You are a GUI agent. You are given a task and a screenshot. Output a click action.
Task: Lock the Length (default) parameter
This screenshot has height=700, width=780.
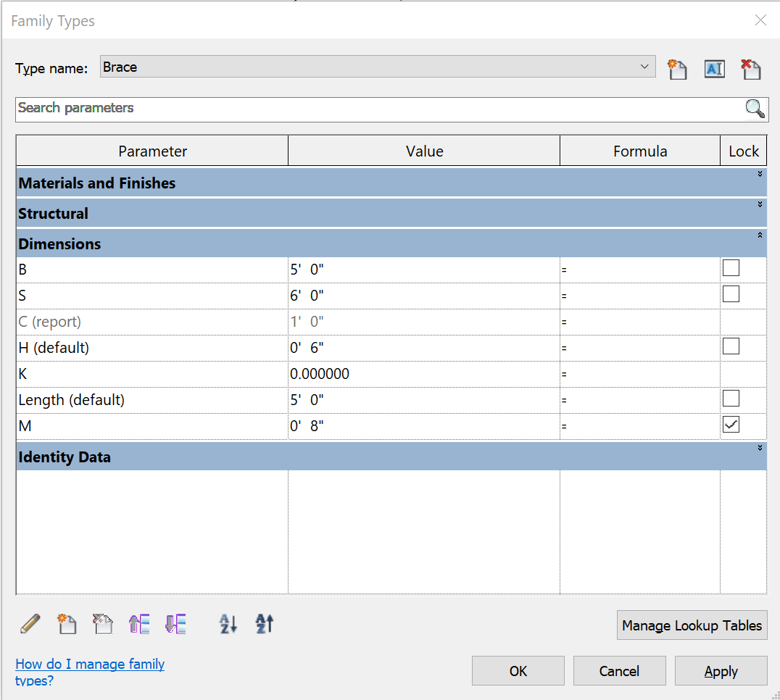click(x=731, y=399)
